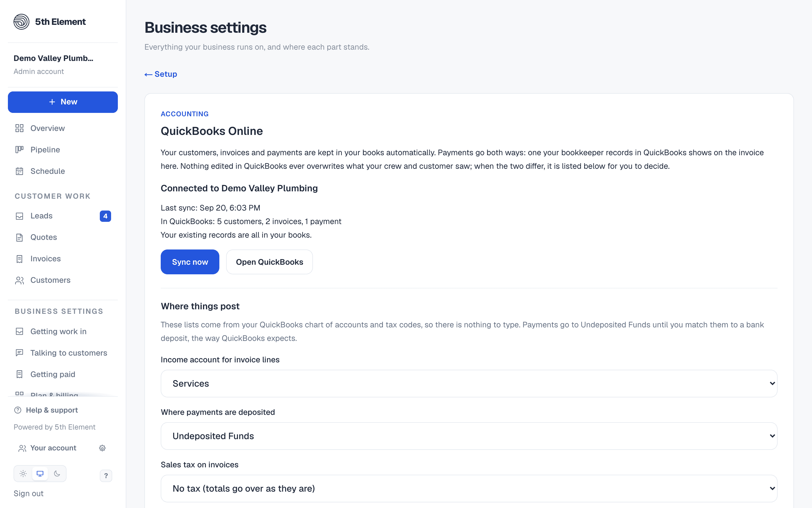
Task: Switch to system theme monitor icon
Action: coord(40,474)
